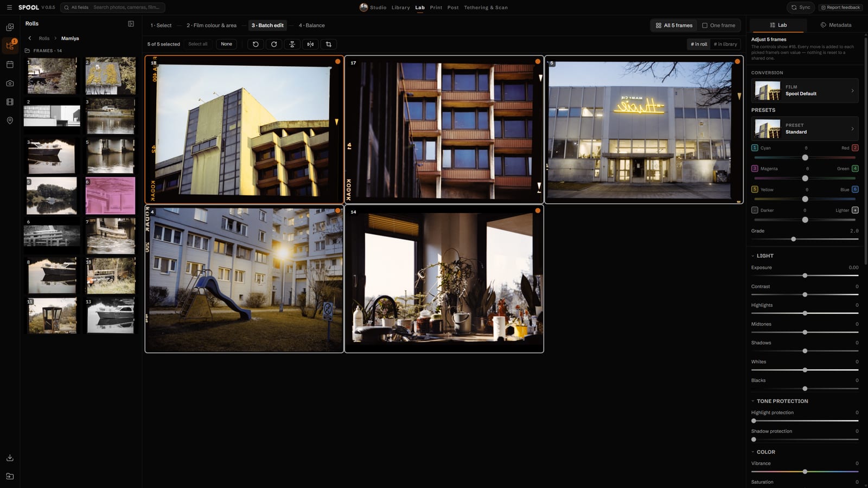Open the All fields search filter
The image size is (868, 488).
click(x=76, y=8)
